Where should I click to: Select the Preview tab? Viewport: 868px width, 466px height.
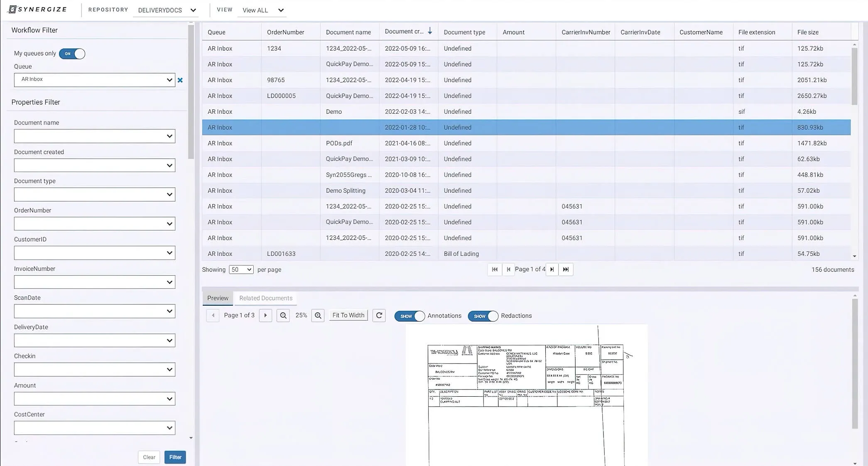217,298
